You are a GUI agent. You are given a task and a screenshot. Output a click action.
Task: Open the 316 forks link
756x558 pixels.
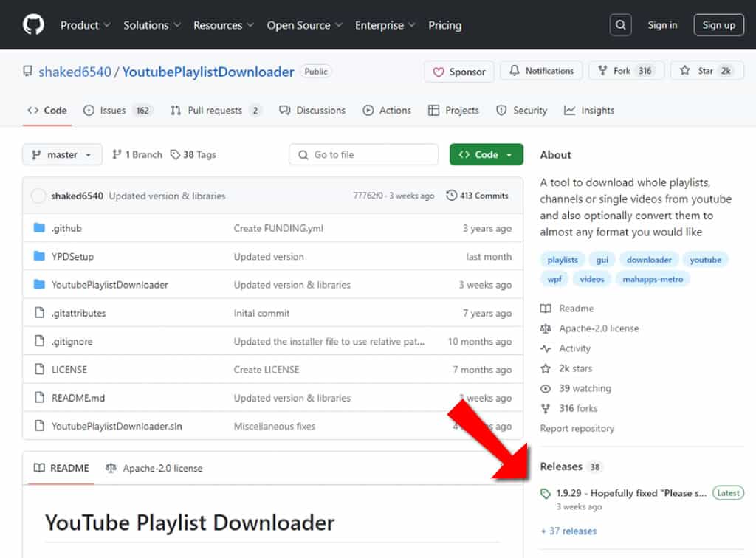point(569,409)
